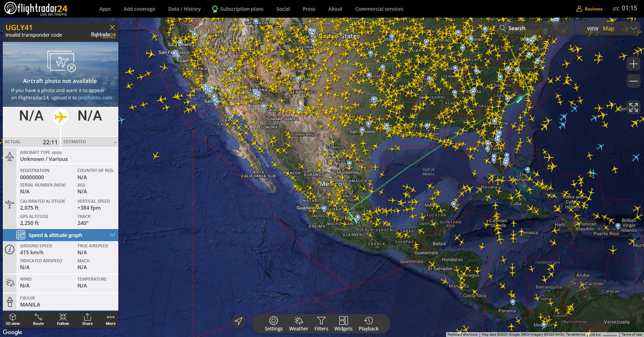
Task: Click the ground speed gauge icon
Action: [10, 250]
